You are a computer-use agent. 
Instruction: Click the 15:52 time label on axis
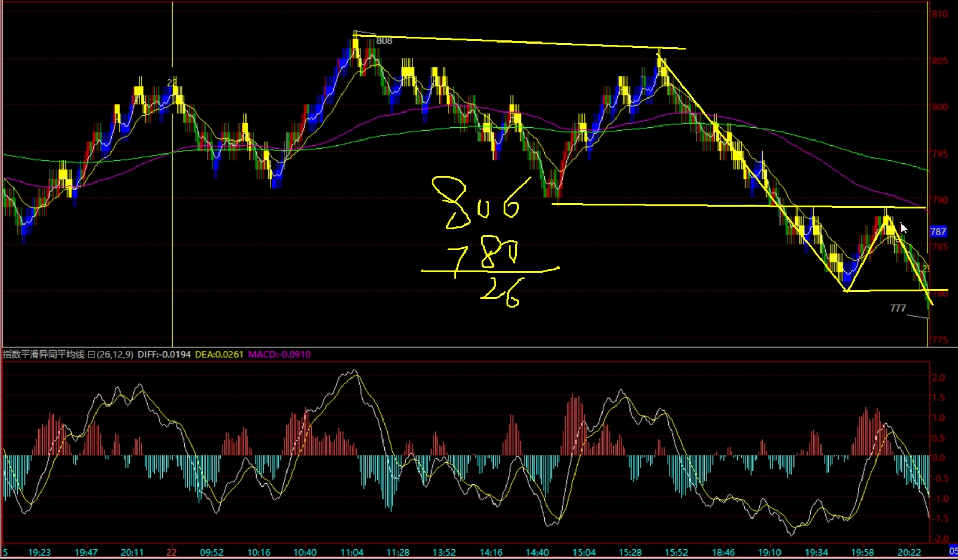coord(676,552)
